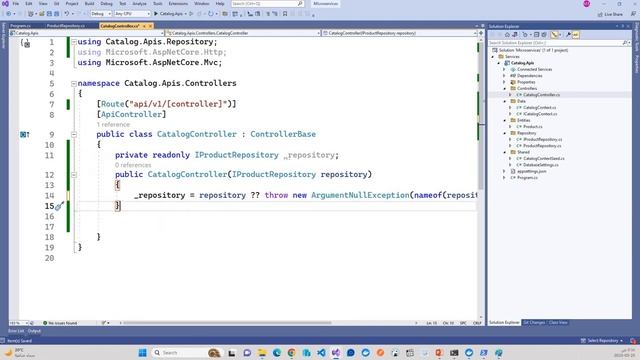
Task: Collapse the constructor block at line 12
Action: (x=74, y=174)
